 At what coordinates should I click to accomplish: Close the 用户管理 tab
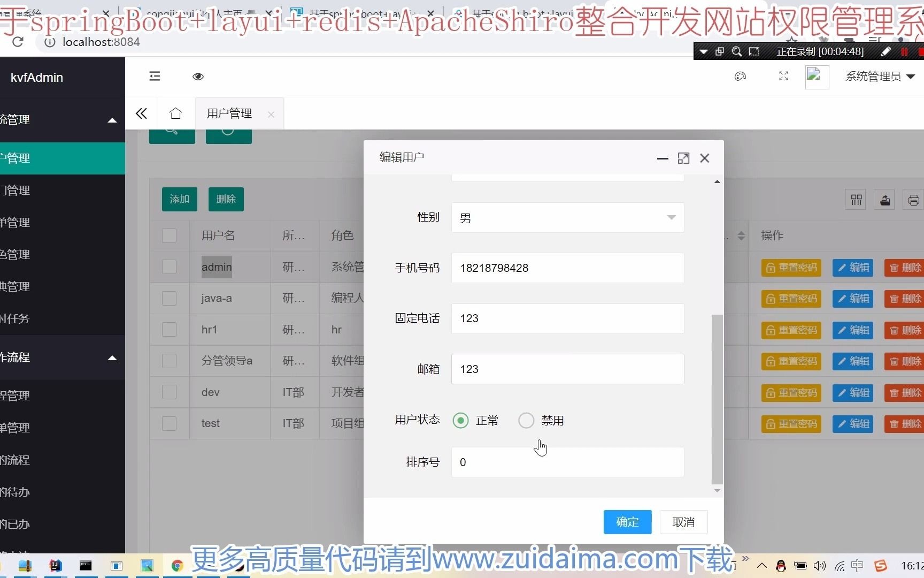point(271,115)
